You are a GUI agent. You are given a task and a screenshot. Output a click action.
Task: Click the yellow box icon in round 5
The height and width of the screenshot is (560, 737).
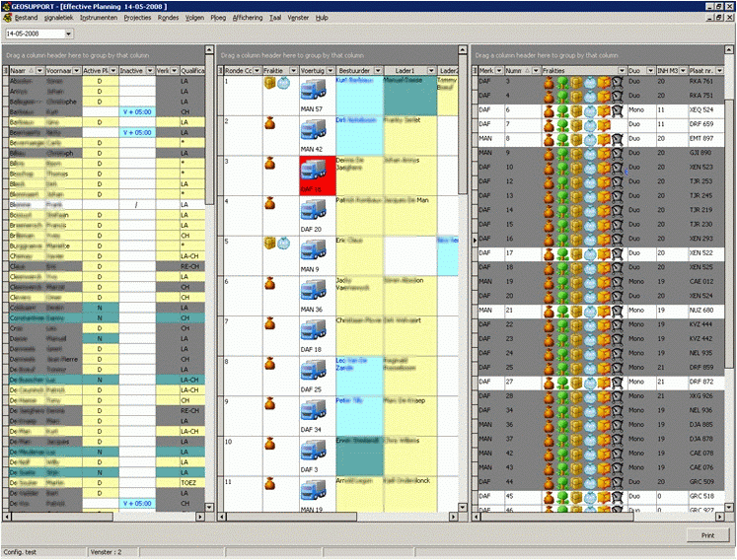tap(268, 244)
